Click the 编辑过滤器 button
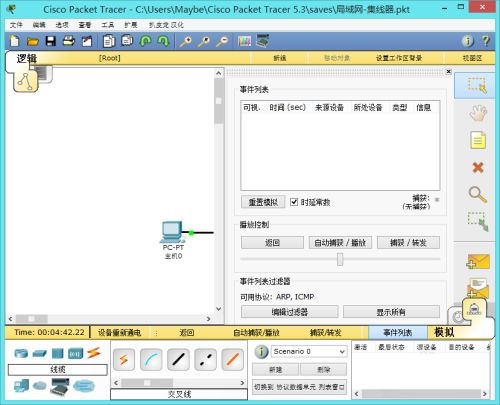The image size is (500, 405). pos(289,312)
